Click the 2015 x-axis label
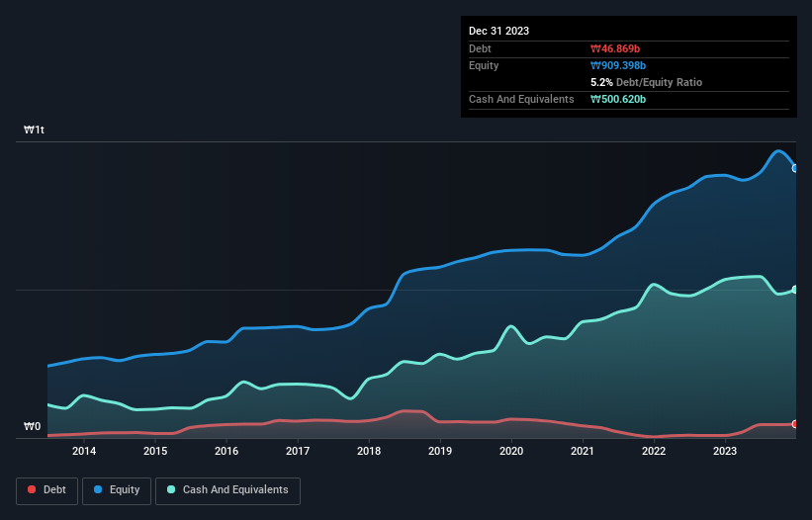The image size is (812, 520). click(155, 451)
